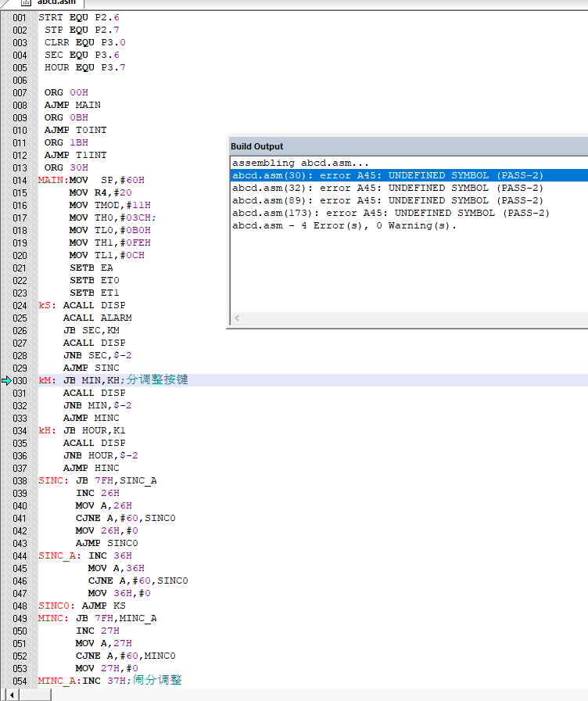Click the 'MOV R4,#20' line
The height and width of the screenshot is (701, 588).
tap(101, 192)
